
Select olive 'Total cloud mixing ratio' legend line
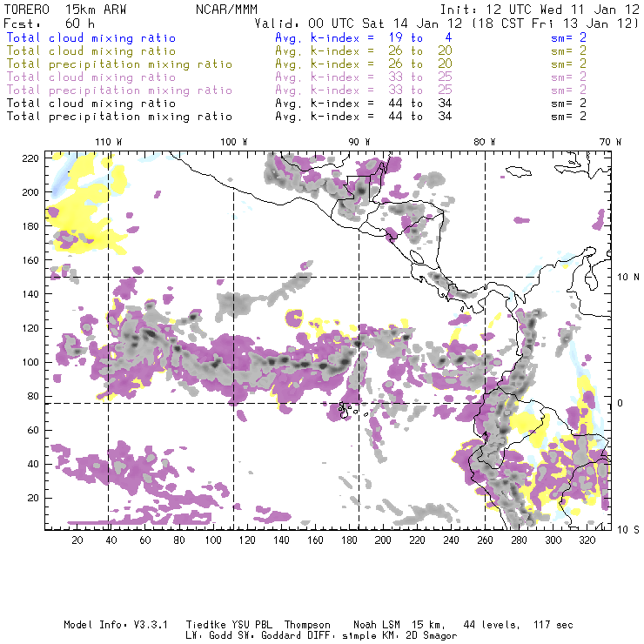point(91,51)
